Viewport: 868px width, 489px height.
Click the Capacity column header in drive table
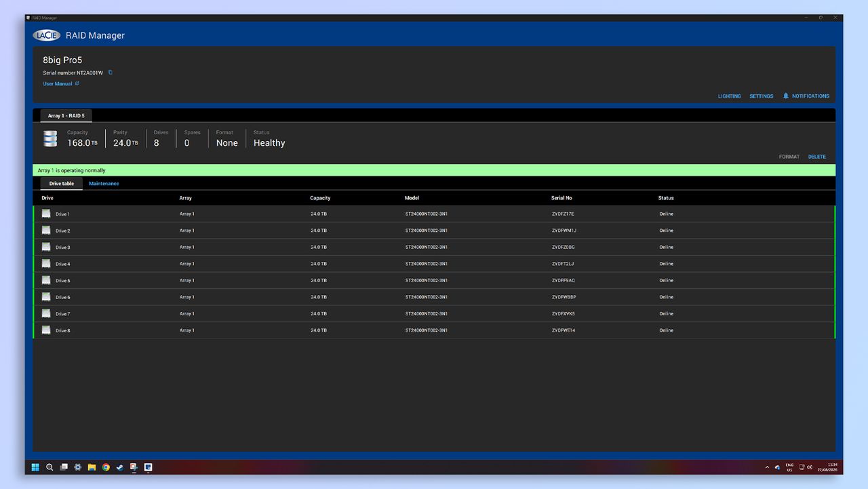tap(320, 198)
